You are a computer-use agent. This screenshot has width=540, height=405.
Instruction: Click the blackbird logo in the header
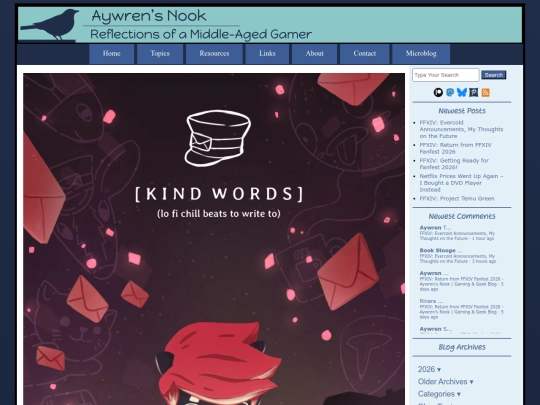(50, 24)
